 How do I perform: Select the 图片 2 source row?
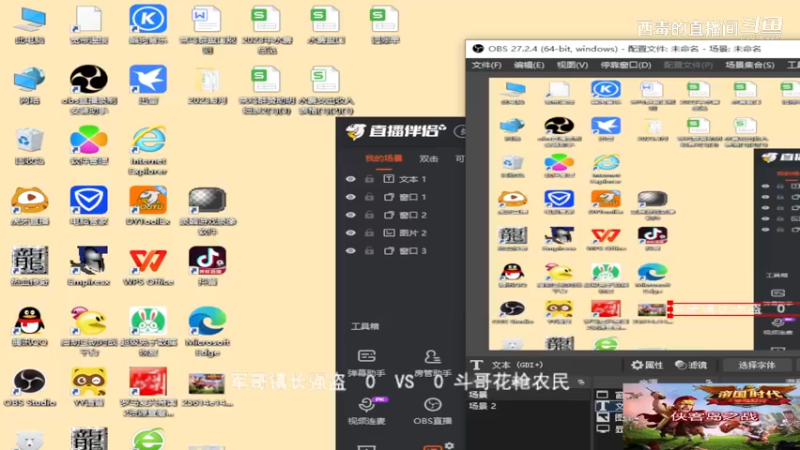pyautogui.click(x=401, y=233)
